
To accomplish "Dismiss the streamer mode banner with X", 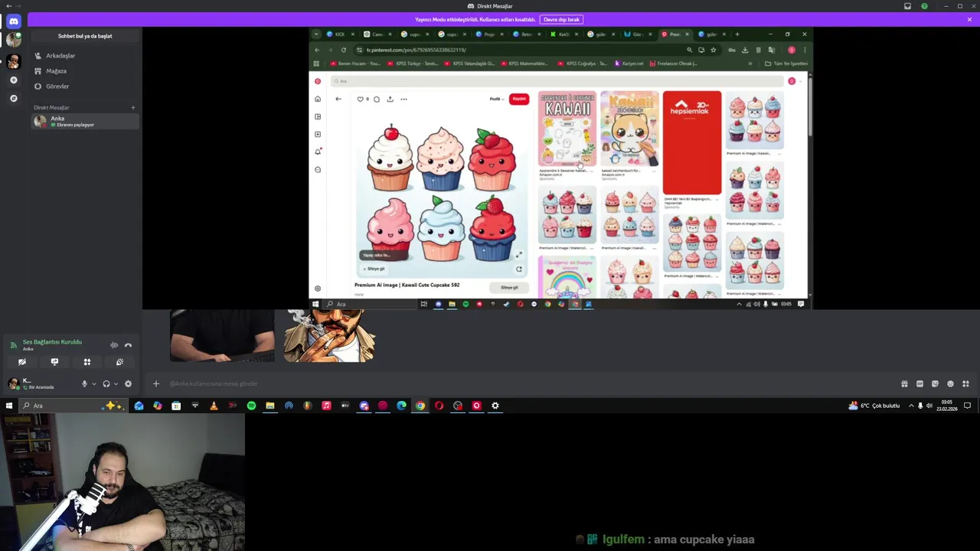I will tap(969, 19).
